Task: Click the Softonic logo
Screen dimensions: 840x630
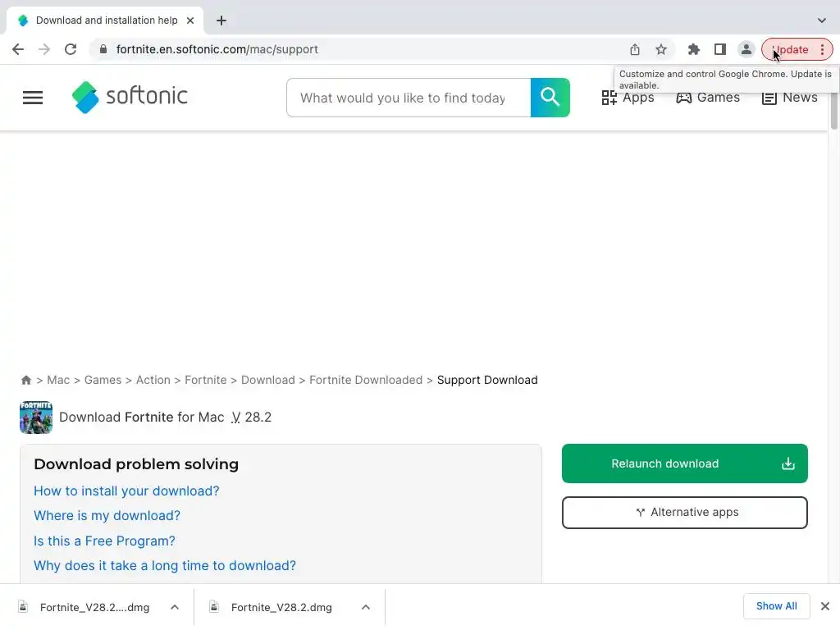Action: (130, 97)
